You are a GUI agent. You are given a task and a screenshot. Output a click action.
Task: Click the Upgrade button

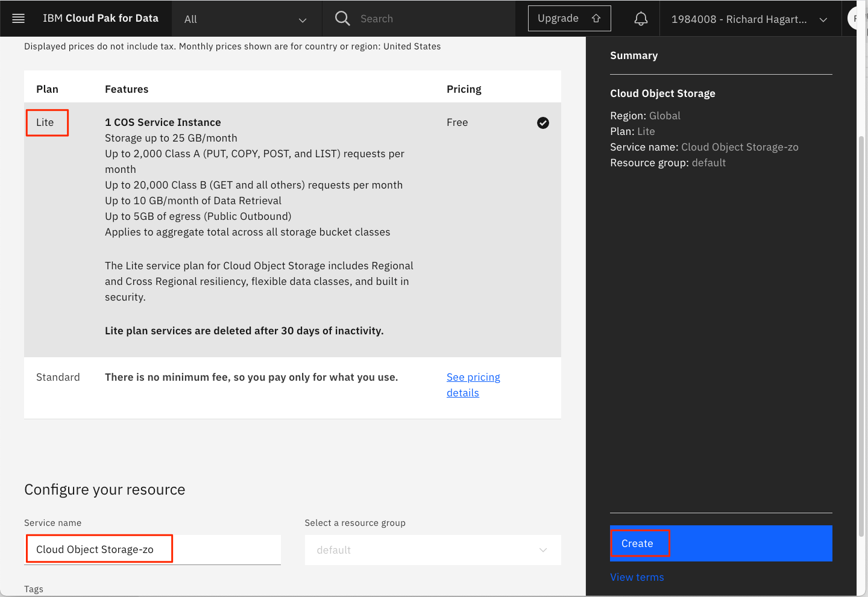tap(570, 19)
